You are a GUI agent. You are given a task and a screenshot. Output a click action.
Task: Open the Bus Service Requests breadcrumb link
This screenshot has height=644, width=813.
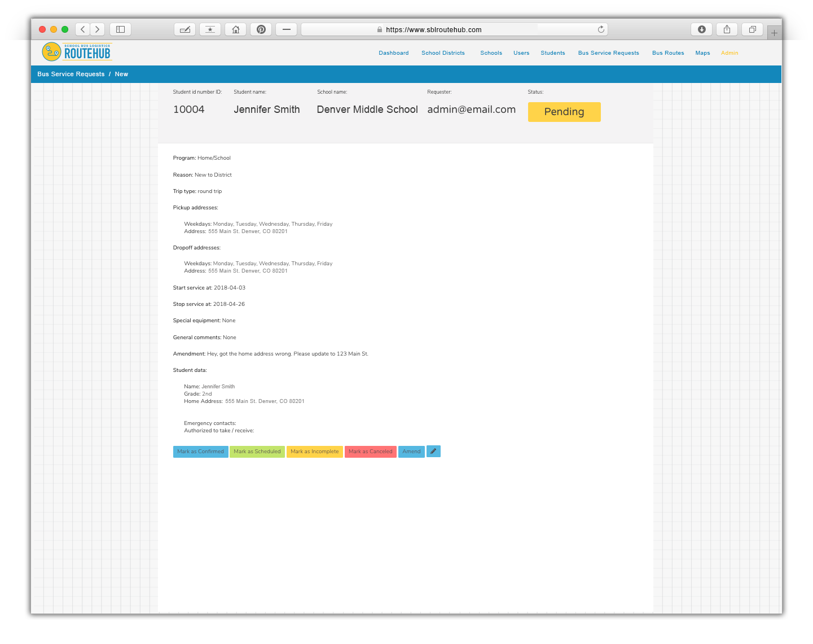[71, 74]
